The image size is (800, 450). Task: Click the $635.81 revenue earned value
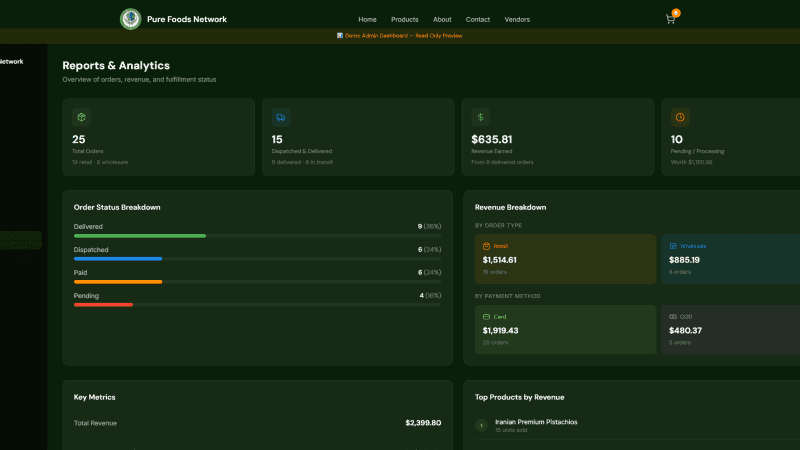(x=492, y=139)
